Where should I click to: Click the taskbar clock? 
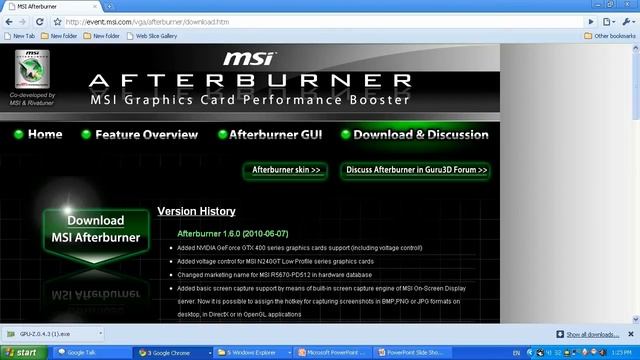tap(621, 353)
